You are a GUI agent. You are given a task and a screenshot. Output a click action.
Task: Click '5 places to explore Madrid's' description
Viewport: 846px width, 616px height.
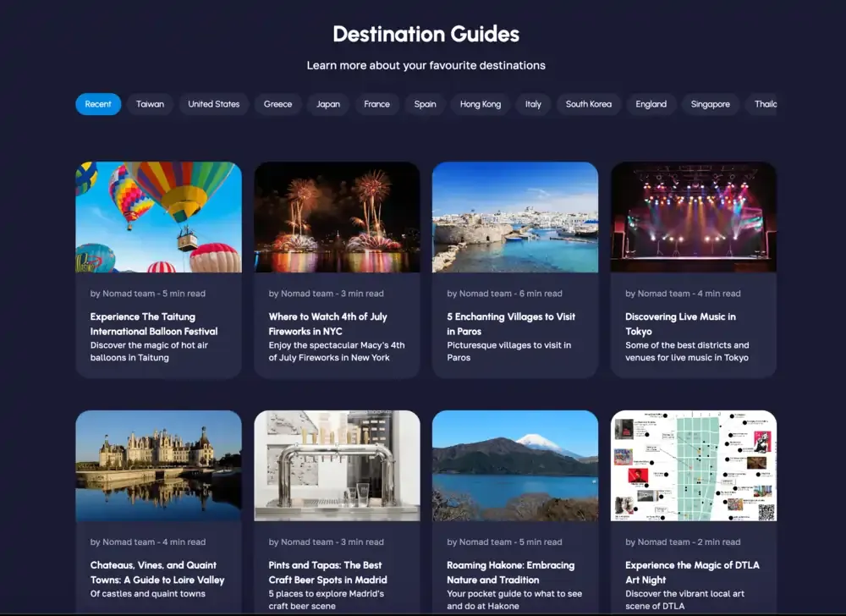pyautogui.click(x=327, y=599)
